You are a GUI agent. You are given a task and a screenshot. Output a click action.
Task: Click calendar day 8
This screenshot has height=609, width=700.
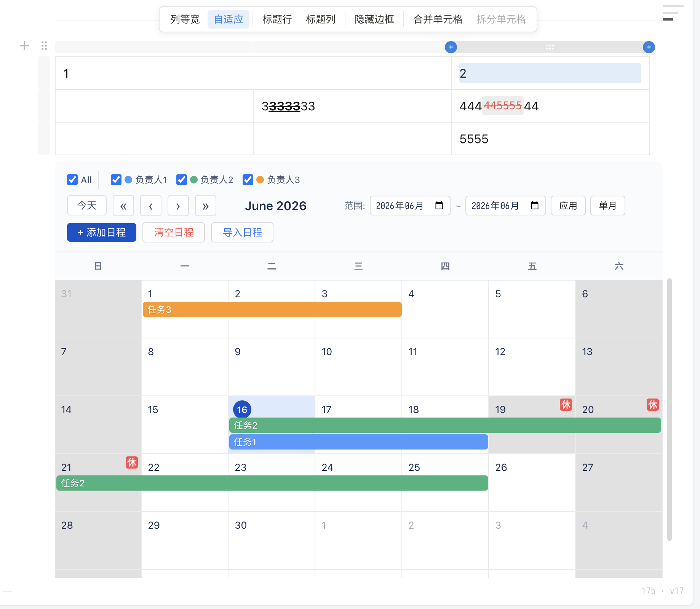pyautogui.click(x=185, y=367)
